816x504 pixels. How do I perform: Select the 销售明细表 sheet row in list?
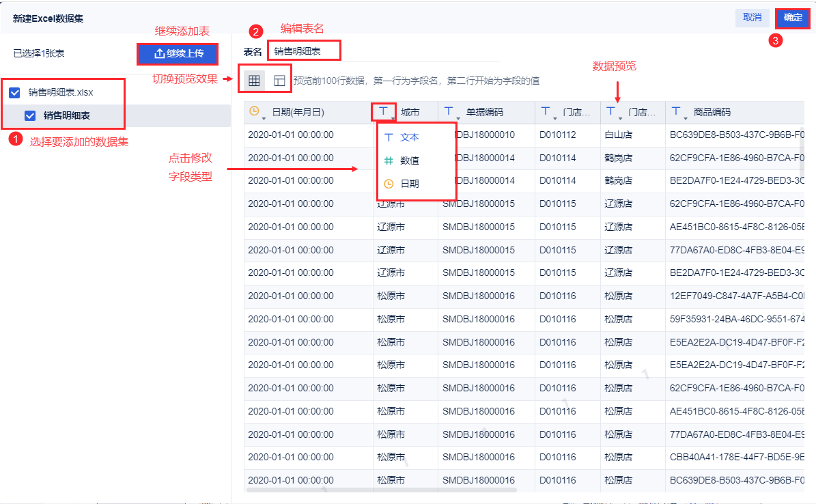tap(115, 115)
